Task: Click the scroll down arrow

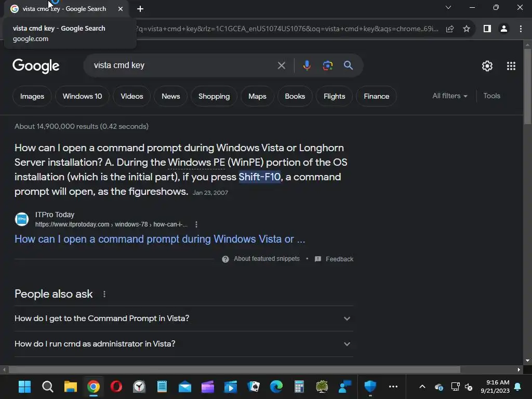Action: [527, 361]
